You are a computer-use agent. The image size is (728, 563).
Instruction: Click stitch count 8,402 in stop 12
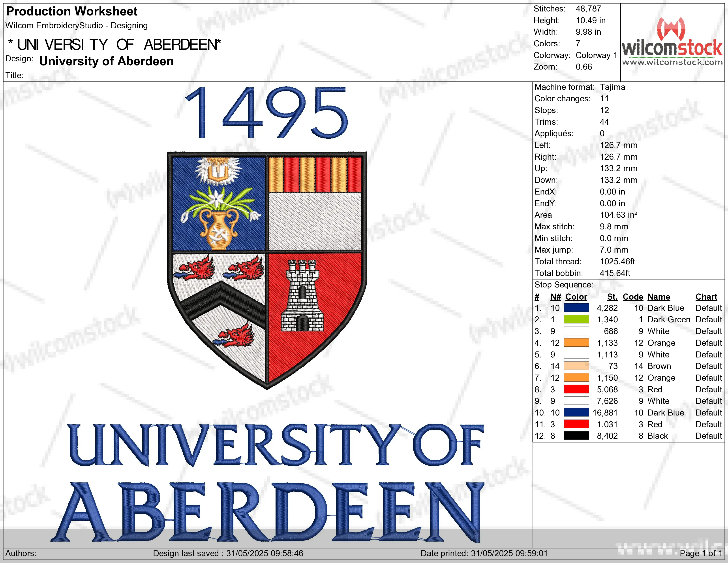[x=607, y=436]
